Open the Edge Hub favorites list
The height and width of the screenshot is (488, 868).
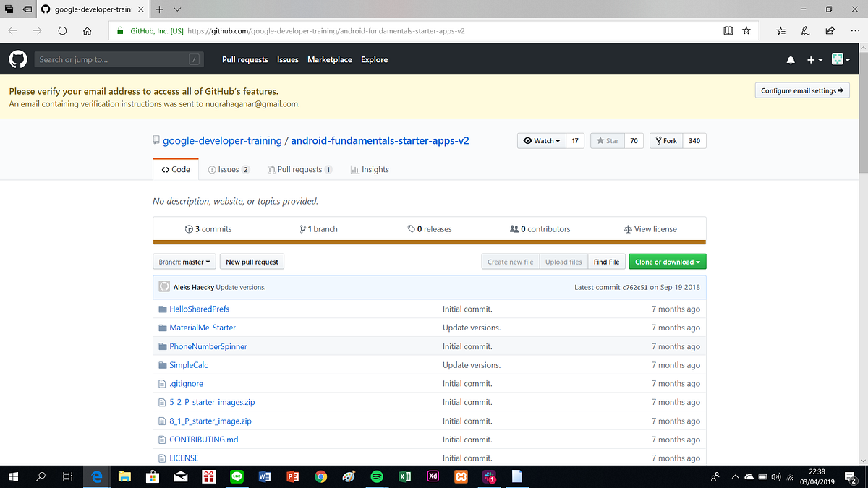click(x=780, y=30)
